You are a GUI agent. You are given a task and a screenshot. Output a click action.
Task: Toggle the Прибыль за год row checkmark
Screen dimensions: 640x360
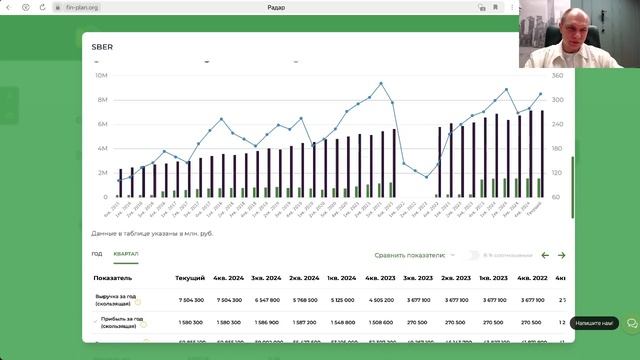[x=96, y=322]
